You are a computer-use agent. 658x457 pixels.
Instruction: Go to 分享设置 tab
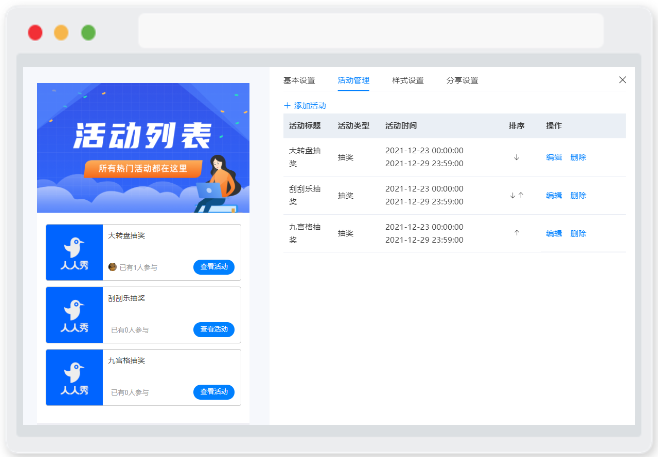pos(462,80)
